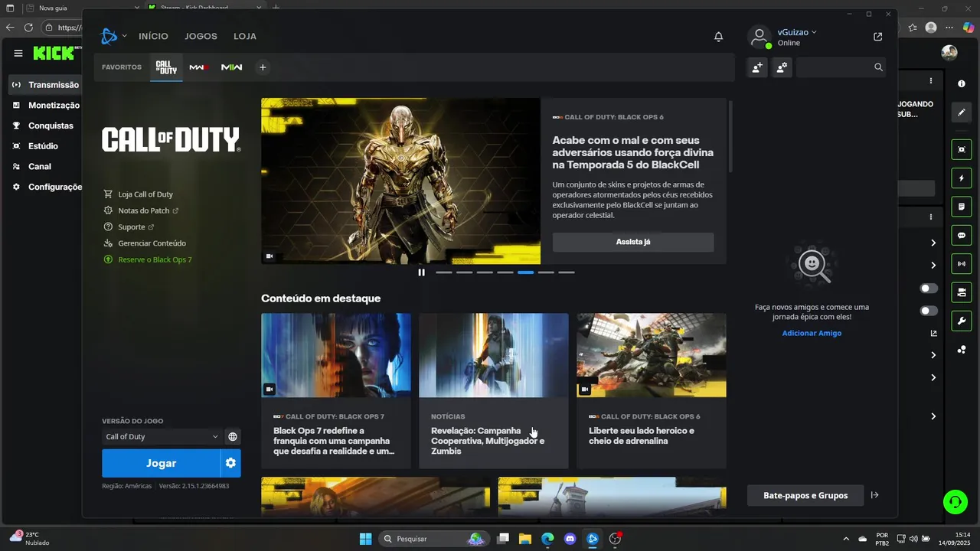Open friend management settings icon

point(782,67)
